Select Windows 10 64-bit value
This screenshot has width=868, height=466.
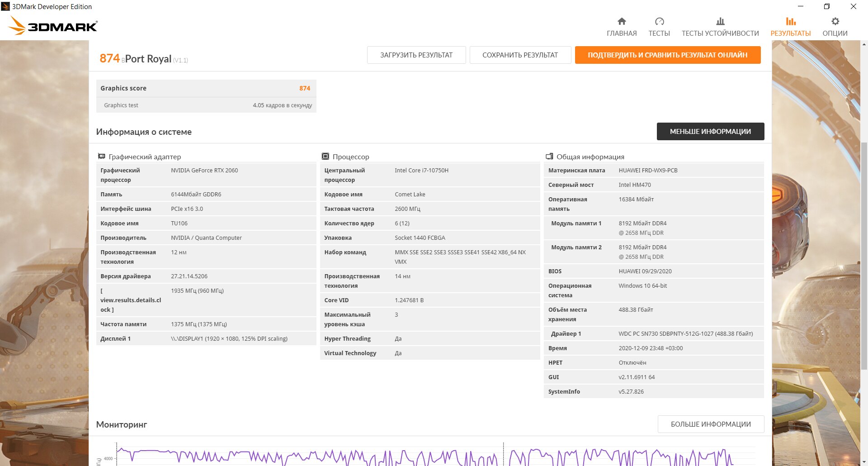pyautogui.click(x=643, y=286)
